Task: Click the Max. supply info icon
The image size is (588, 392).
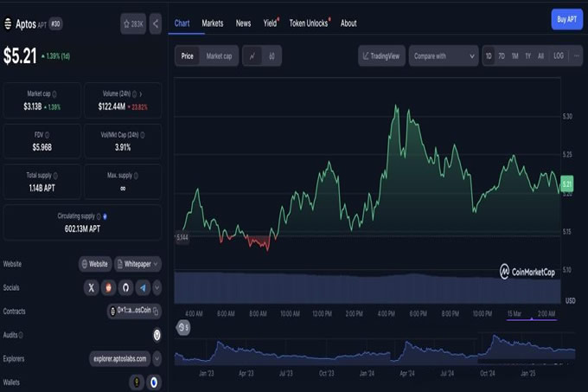Action: pyautogui.click(x=136, y=176)
